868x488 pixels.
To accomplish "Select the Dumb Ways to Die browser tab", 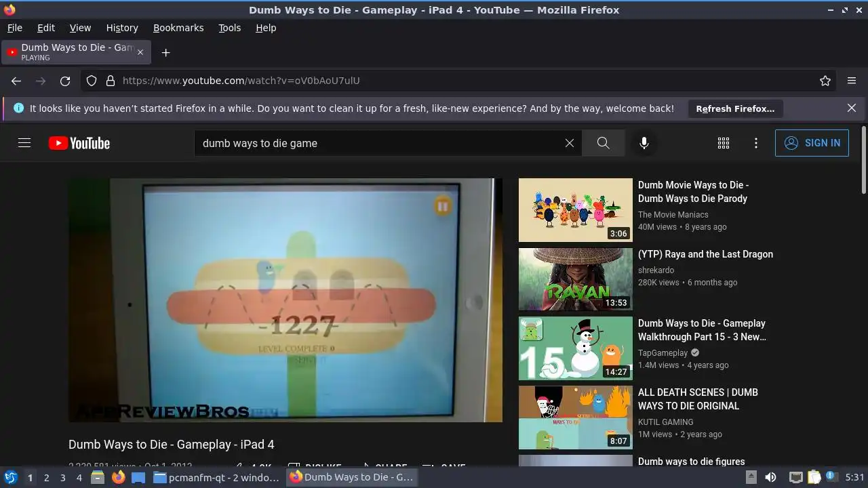I will tap(76, 52).
